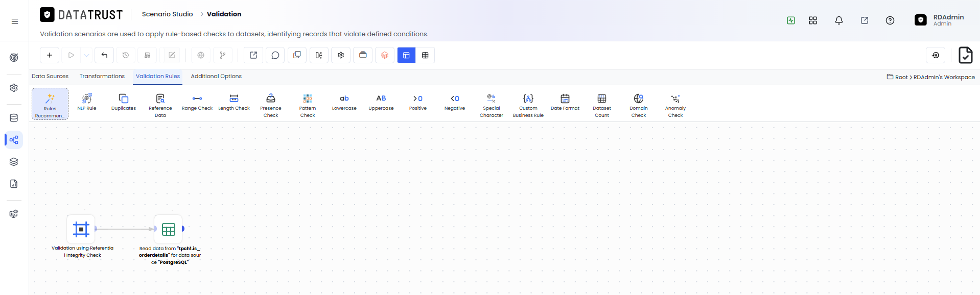Open the Additional Options tab
Viewport: 980px width, 295px height.
click(216, 77)
